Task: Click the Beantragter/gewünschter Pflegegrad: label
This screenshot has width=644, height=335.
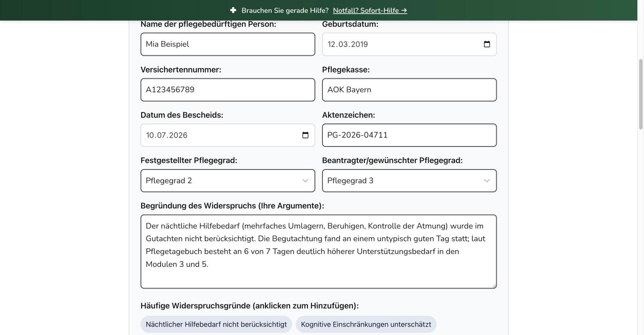Action: pos(392,160)
